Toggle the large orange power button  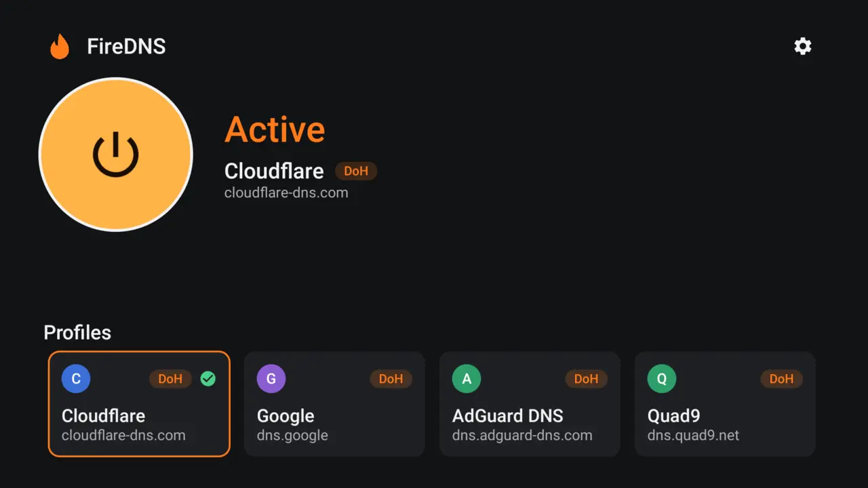(x=116, y=155)
